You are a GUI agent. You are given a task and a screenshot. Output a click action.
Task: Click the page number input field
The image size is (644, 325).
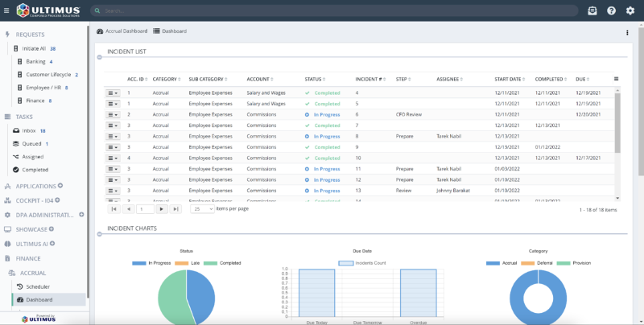coord(145,209)
